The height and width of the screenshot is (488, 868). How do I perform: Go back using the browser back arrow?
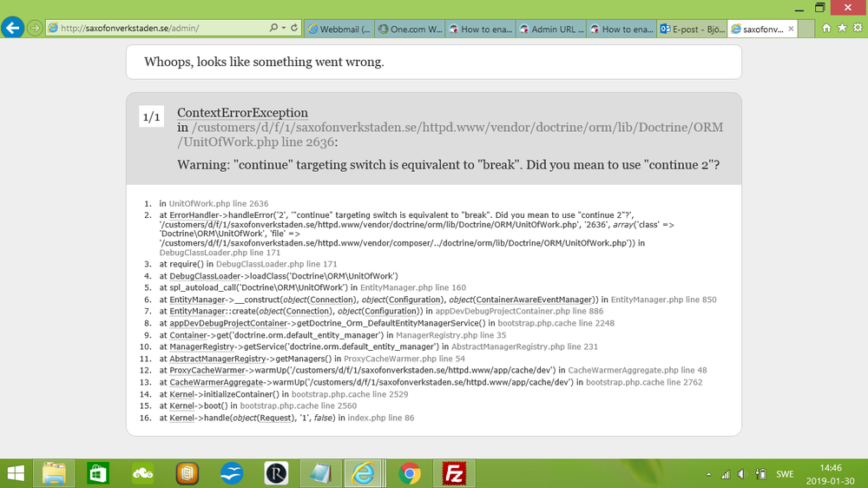click(x=12, y=28)
